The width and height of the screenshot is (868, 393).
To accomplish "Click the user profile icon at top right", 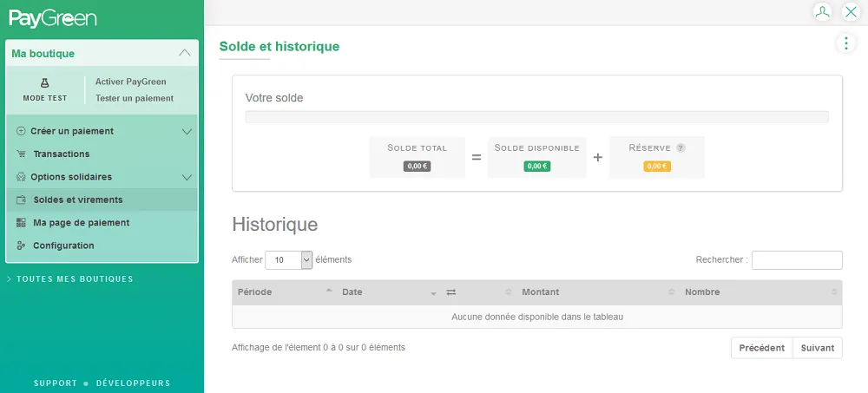I will [821, 12].
